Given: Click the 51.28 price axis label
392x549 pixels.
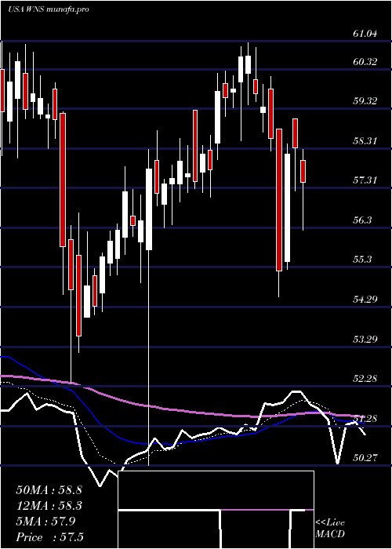Looking at the screenshot, I should tap(365, 418).
